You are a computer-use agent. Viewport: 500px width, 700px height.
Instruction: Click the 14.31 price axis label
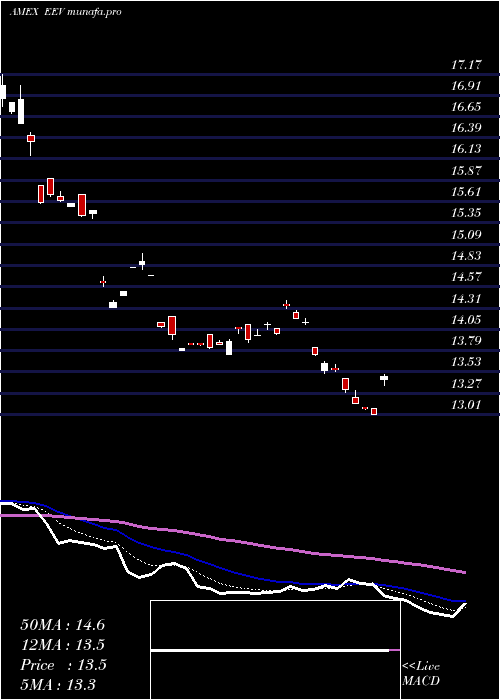(467, 298)
